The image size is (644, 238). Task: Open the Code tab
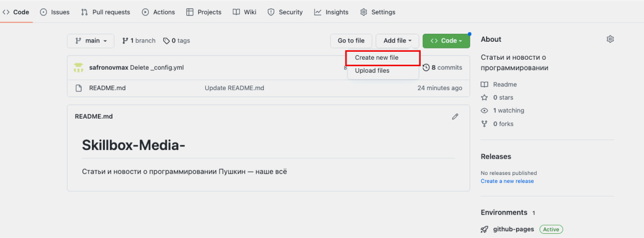[16, 12]
